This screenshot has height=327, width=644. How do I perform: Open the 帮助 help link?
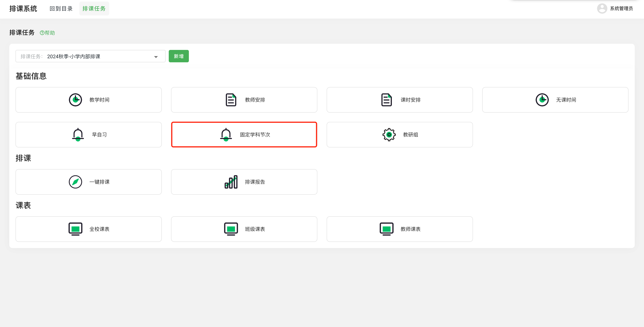click(47, 33)
